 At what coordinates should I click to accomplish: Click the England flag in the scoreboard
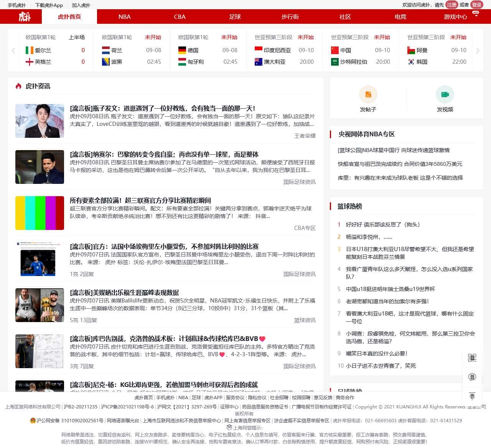click(29, 62)
